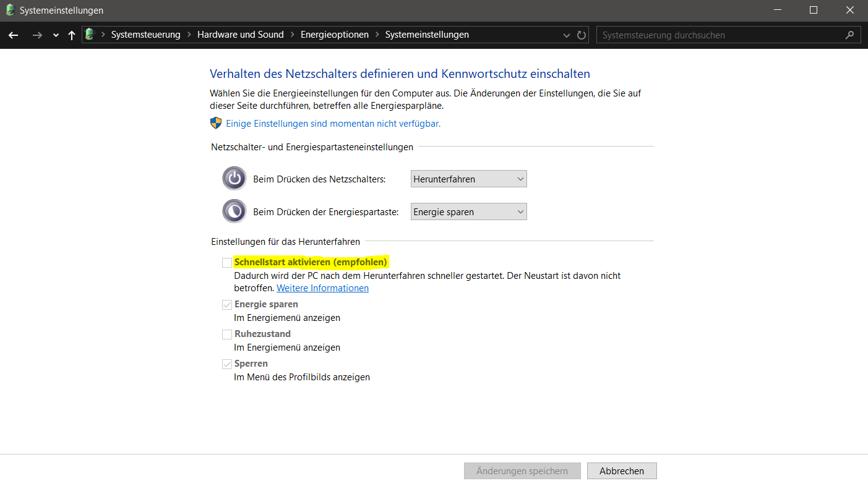
Task: Open address bar history dropdown
Action: (567, 36)
